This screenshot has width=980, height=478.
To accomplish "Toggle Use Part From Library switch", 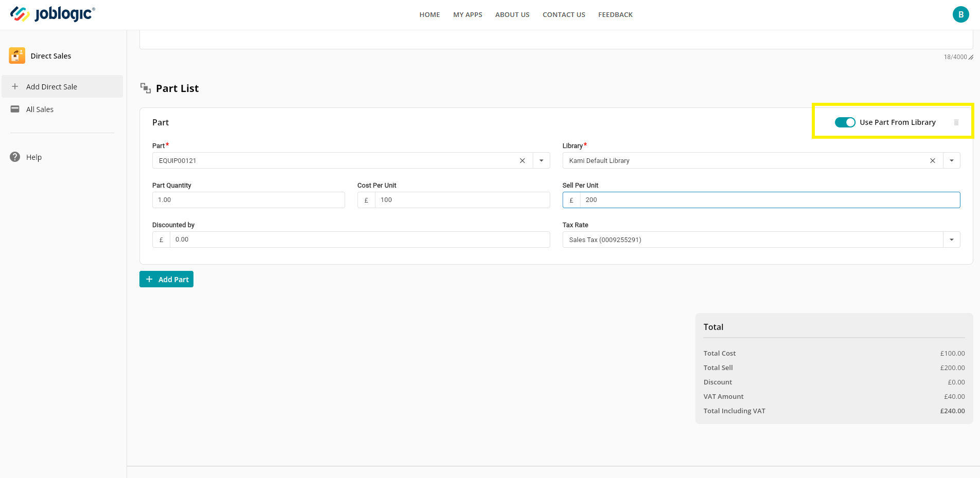I will click(845, 122).
